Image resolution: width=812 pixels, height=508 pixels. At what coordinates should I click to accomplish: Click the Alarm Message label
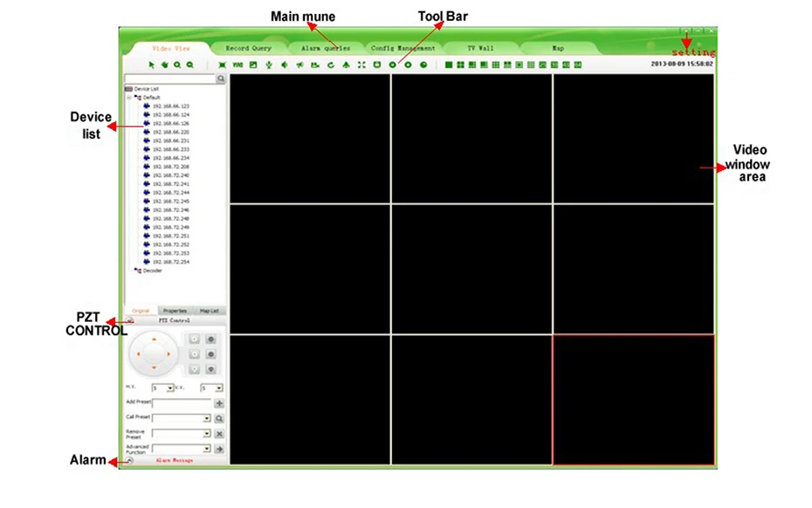point(175,460)
